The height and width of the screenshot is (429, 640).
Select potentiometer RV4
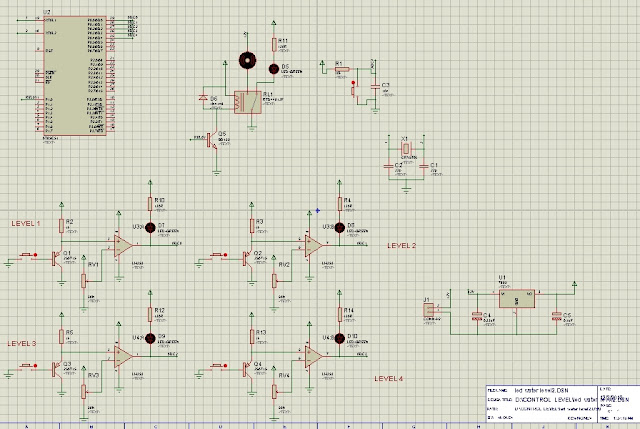point(274,392)
